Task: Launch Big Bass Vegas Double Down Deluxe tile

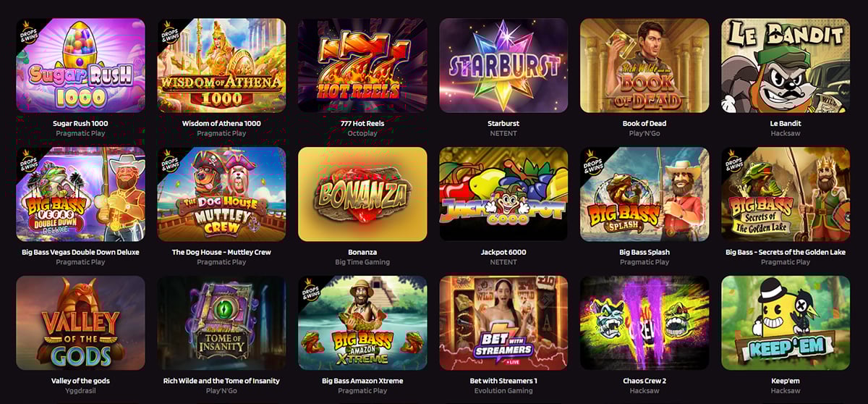Action: point(80,194)
